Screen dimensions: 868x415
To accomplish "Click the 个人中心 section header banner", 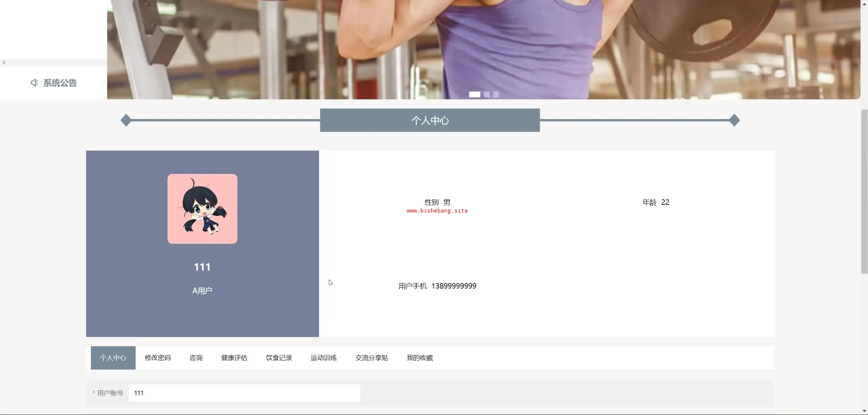I will (430, 120).
